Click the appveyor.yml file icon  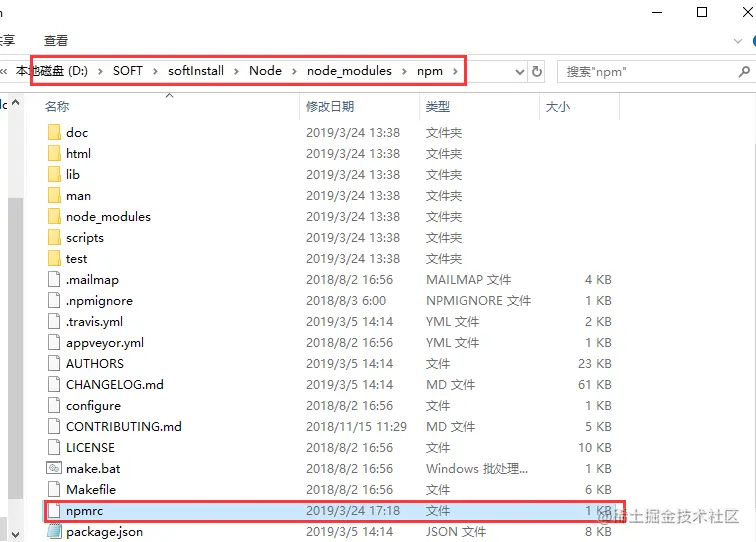click(54, 342)
